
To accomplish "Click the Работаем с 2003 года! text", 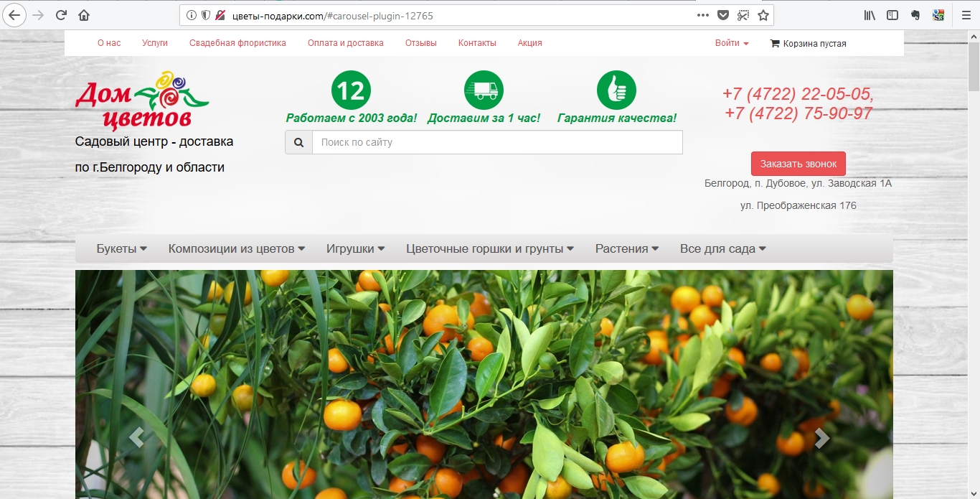I will (x=351, y=118).
